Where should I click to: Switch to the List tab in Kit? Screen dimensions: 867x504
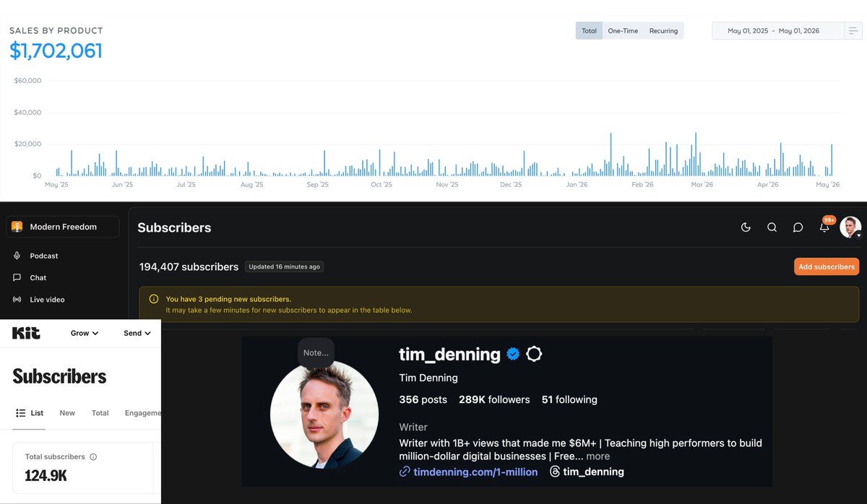pos(30,413)
